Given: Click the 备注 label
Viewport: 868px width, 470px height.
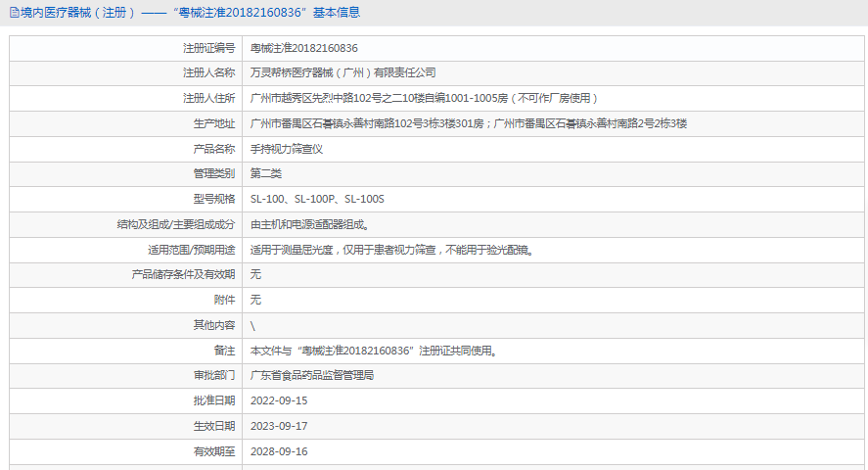Looking at the screenshot, I should point(224,351).
